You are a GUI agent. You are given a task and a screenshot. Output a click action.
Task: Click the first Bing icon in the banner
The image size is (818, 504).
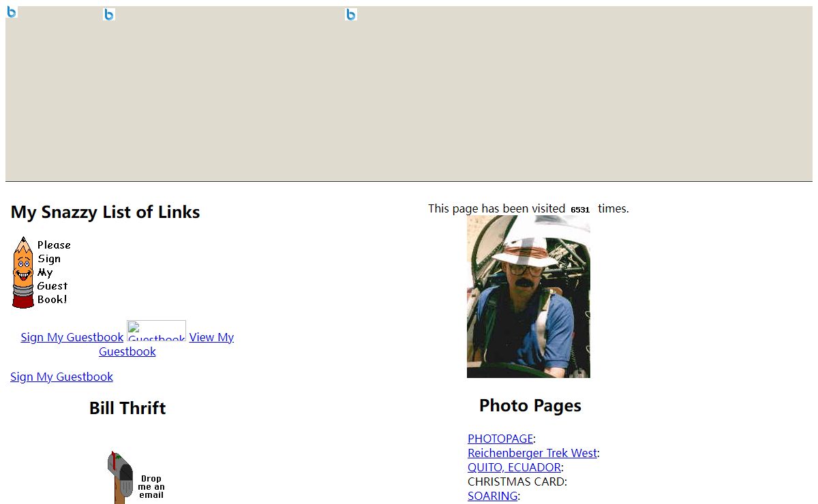tap(12, 12)
